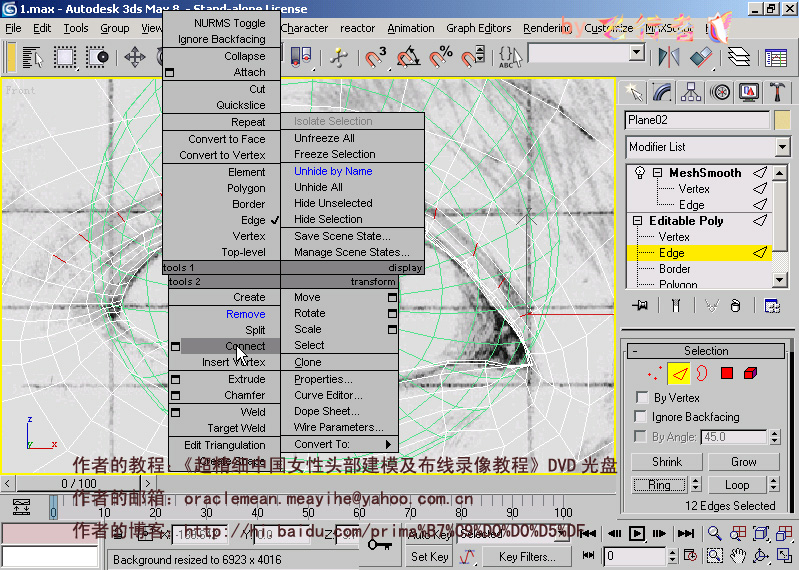Viewport: 799px width, 570px height.
Task: Open Attach list box
Action: [x=170, y=72]
